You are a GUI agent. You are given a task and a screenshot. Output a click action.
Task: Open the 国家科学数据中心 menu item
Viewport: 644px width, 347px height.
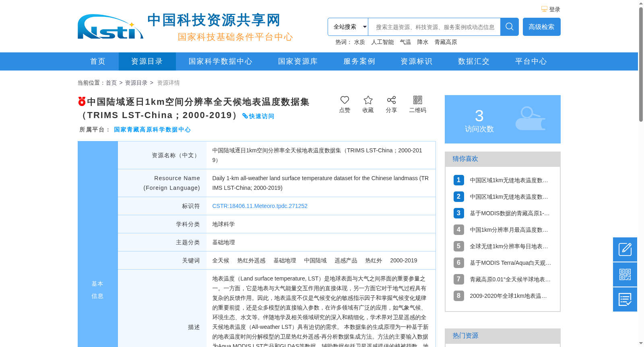(221, 61)
